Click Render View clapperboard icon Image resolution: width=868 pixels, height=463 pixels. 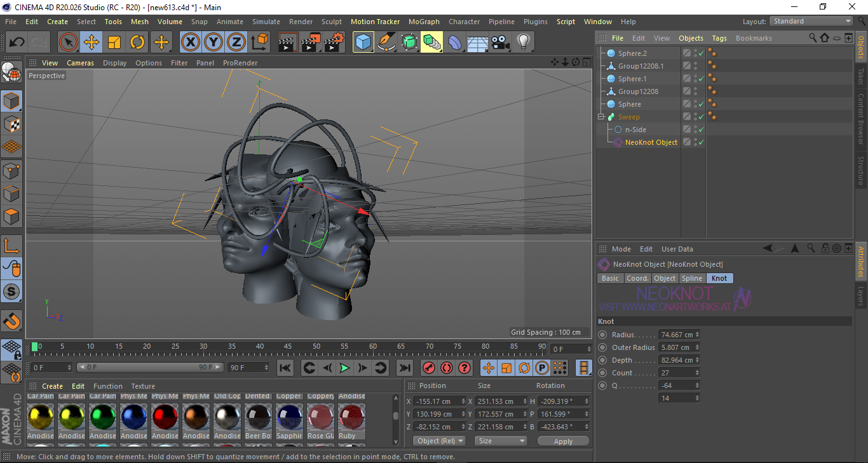point(288,43)
